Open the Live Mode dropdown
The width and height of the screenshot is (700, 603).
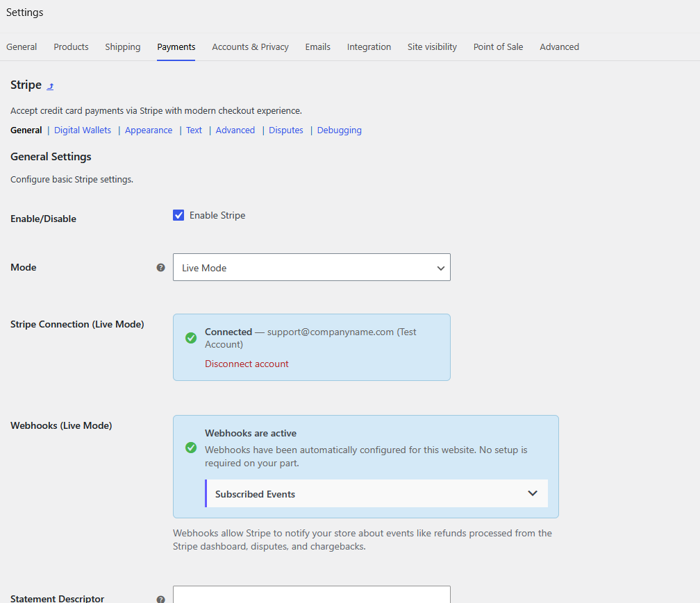[312, 268]
